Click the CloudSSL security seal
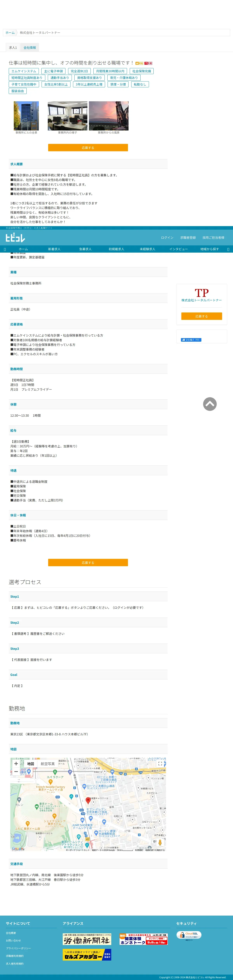This screenshot has height=980, width=233. (189, 935)
